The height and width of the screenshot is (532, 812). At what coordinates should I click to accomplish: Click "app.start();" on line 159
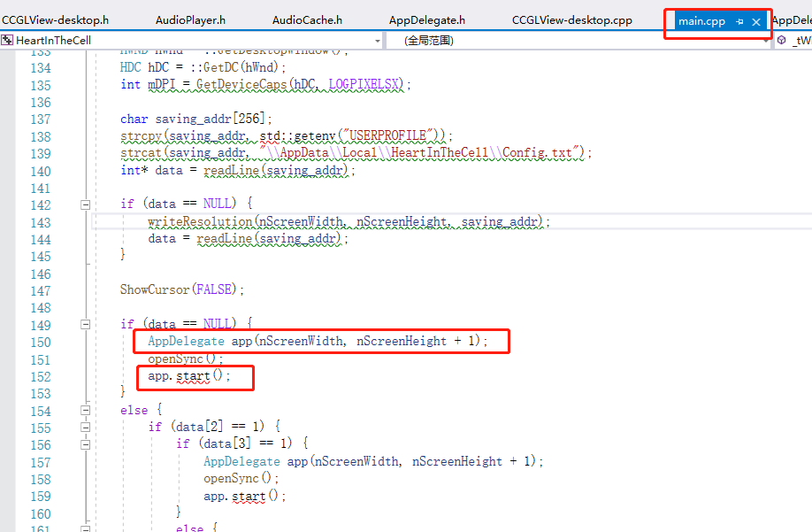(x=244, y=497)
